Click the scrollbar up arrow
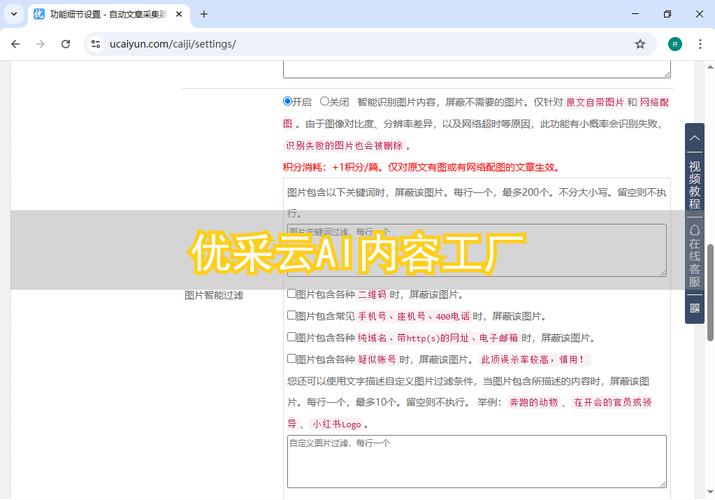715x500 pixels. coord(710,67)
